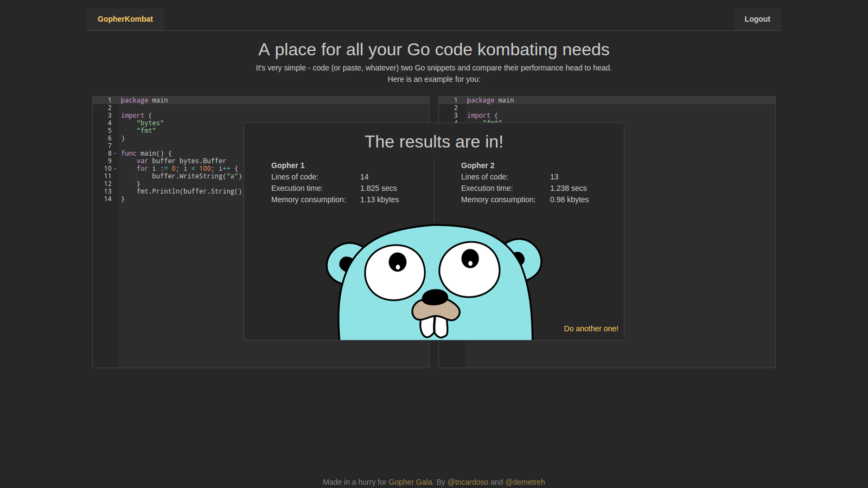Collapse the for loop fold arrow on line 10
The height and width of the screenshot is (488, 868).
116,169
